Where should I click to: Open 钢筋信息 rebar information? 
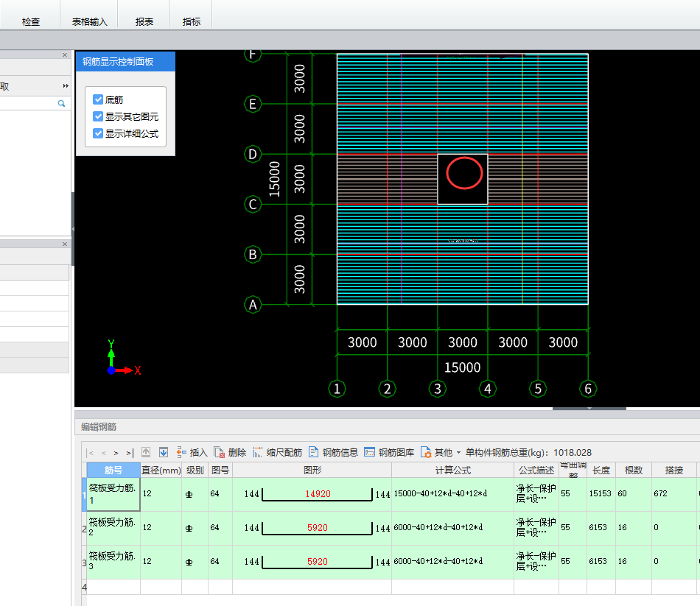click(334, 453)
